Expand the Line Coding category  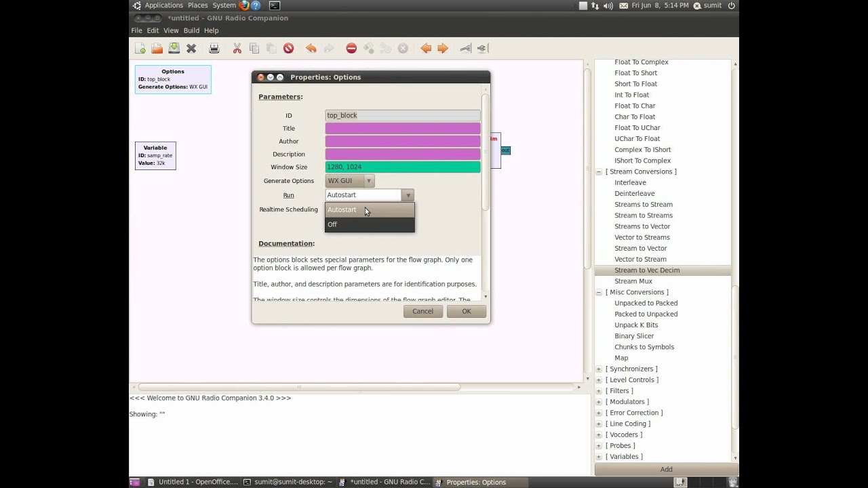(x=599, y=424)
